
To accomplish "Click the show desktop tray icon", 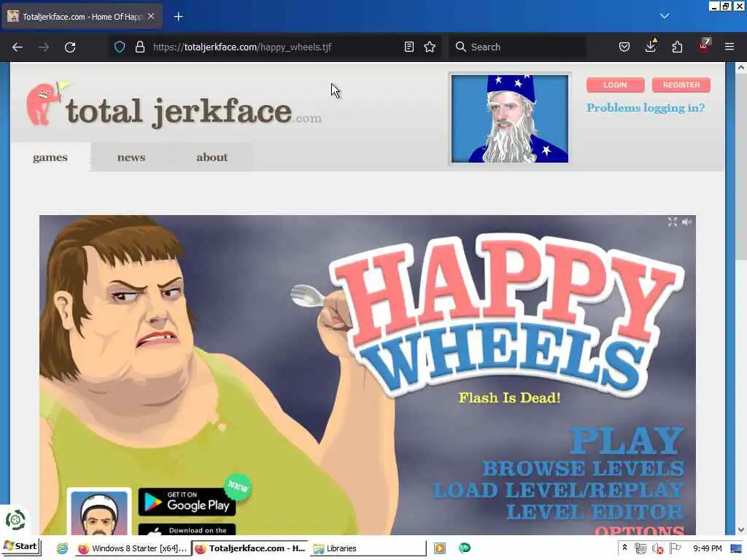I will (x=736, y=548).
